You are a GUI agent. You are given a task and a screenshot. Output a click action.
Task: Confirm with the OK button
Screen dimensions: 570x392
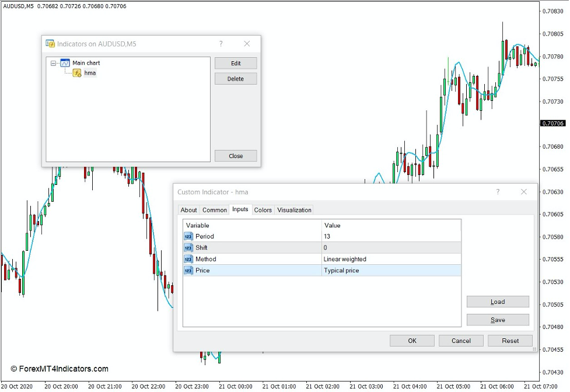click(x=412, y=341)
